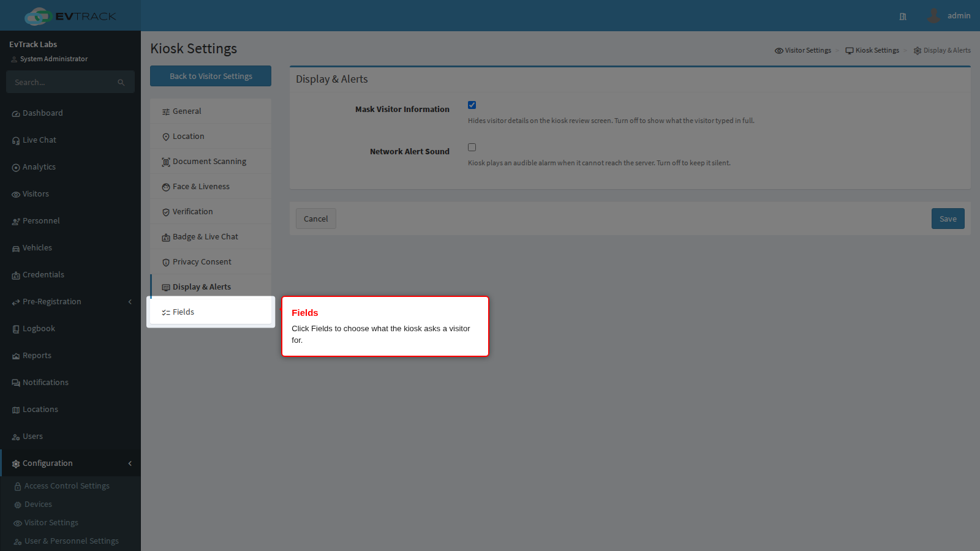Enable the Network Alert Sound checkbox
Screen dimensions: 980x551
(472, 148)
